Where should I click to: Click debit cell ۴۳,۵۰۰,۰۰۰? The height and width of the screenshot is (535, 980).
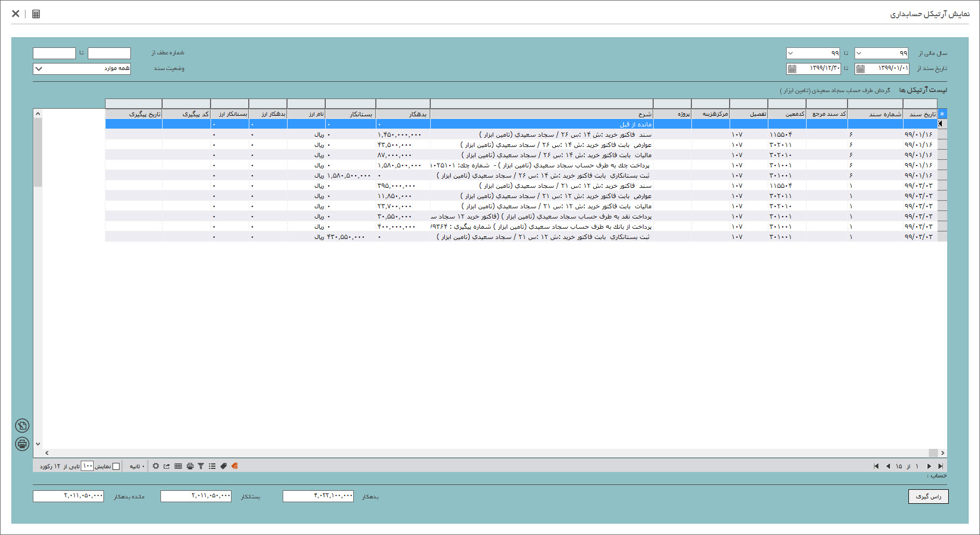coord(403,145)
